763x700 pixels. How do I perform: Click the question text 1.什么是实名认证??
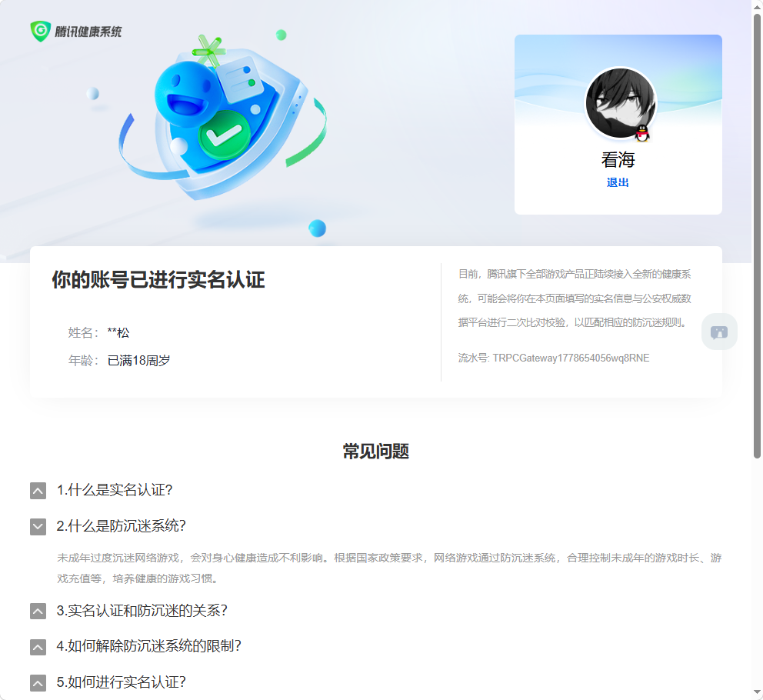point(115,490)
